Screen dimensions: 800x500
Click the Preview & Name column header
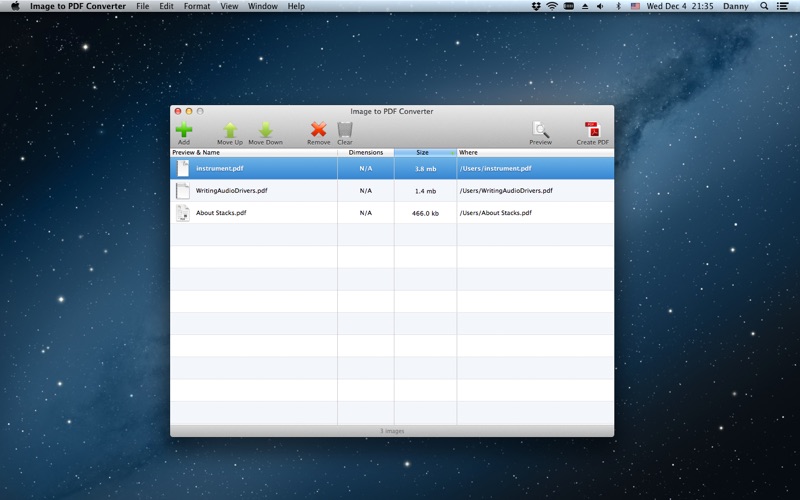click(254, 153)
